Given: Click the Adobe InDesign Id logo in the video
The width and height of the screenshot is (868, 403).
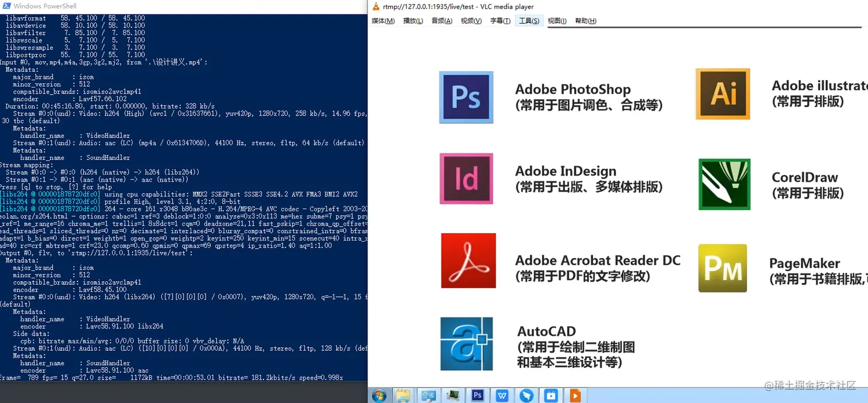Looking at the screenshot, I should tap(466, 179).
